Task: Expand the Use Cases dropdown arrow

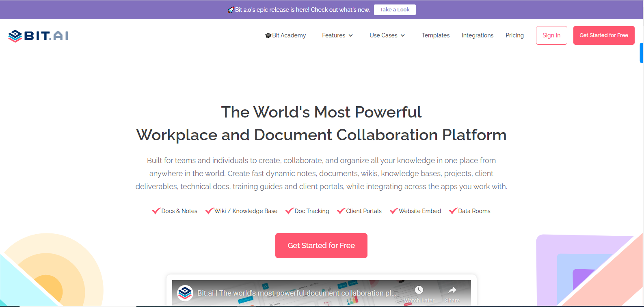Action: pyautogui.click(x=403, y=35)
